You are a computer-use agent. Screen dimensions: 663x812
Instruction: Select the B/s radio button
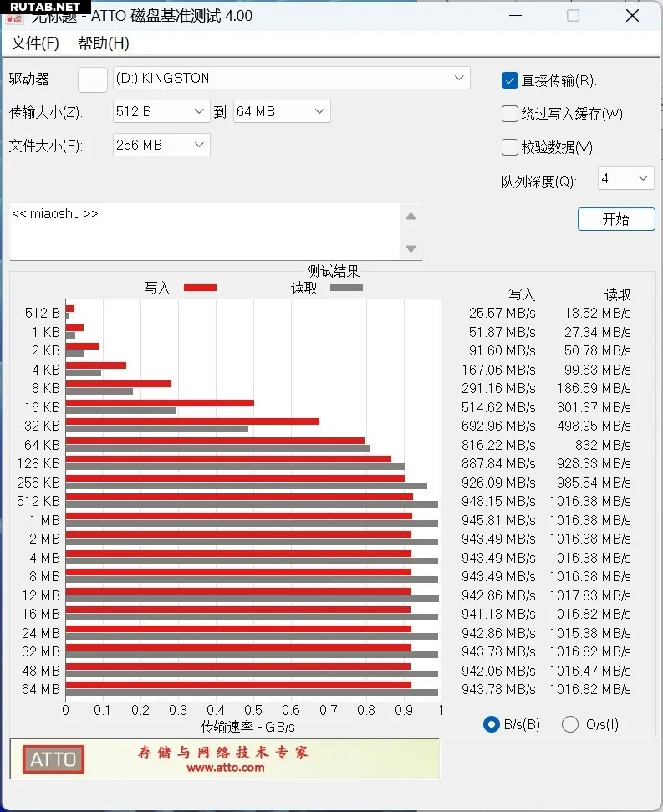click(492, 724)
